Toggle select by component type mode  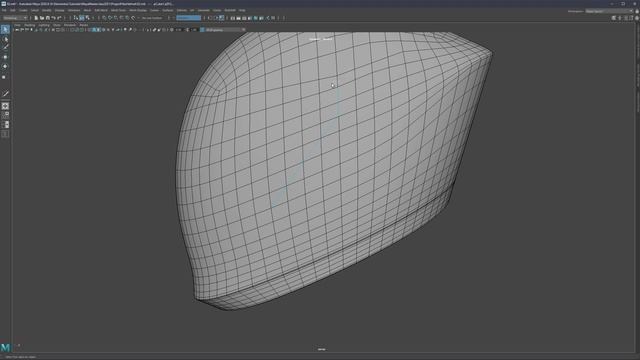pyautogui.click(x=87, y=18)
